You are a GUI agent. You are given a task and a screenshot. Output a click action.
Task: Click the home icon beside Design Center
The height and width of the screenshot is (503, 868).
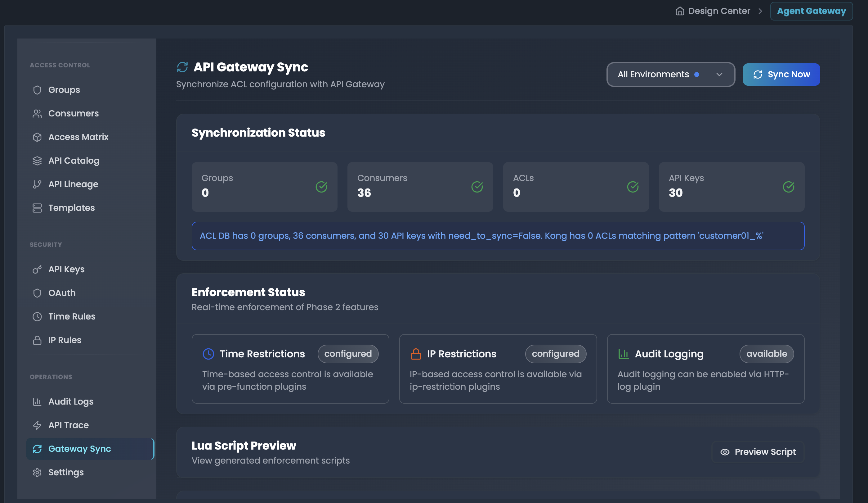[680, 11]
